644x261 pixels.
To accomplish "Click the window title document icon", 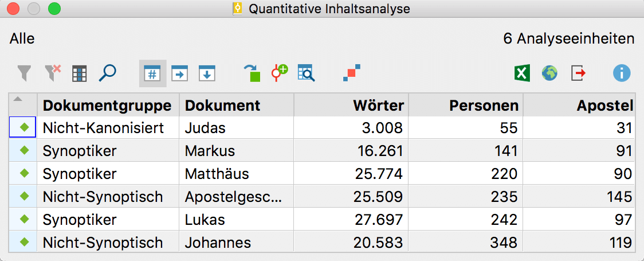I will pos(237,9).
